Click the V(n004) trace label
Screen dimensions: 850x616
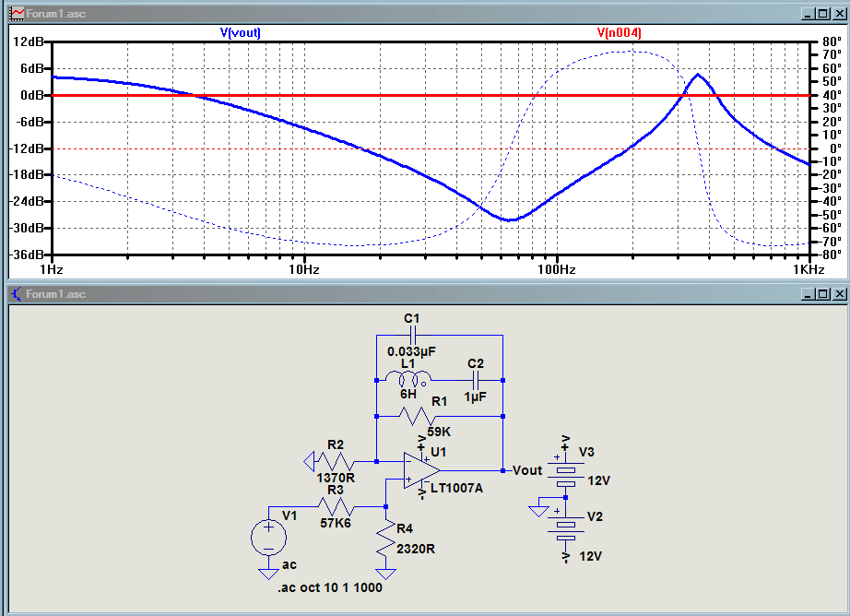click(x=620, y=32)
